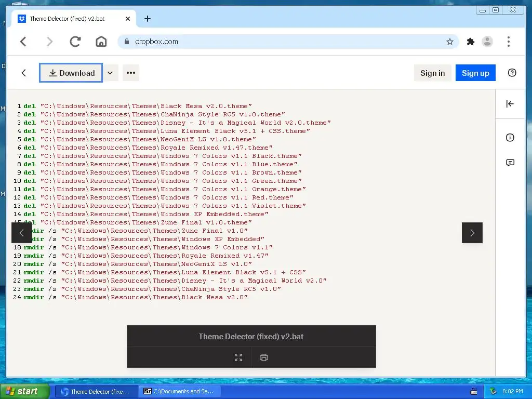Click the Sign in button
Image resolution: width=532 pixels, height=399 pixels.
432,73
